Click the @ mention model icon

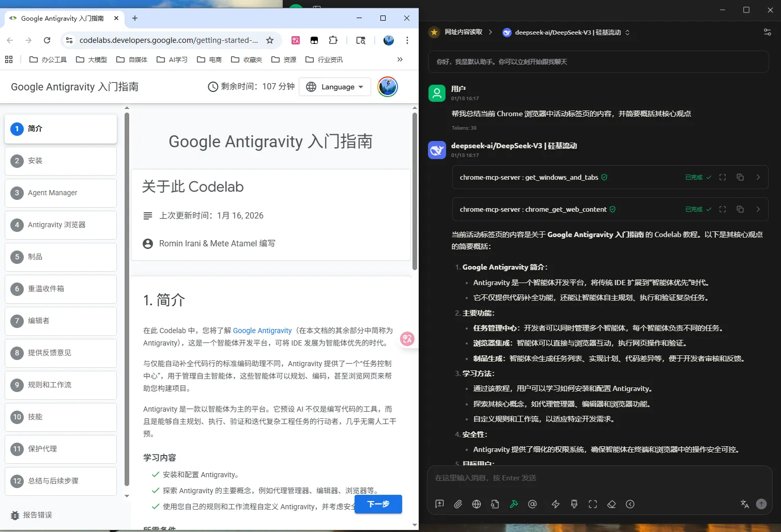click(x=532, y=504)
